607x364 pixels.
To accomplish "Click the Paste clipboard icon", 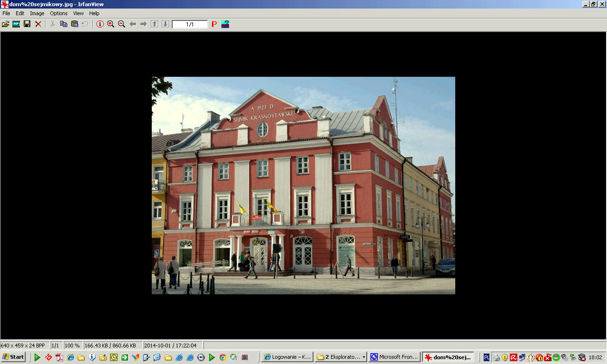I will coord(74,24).
